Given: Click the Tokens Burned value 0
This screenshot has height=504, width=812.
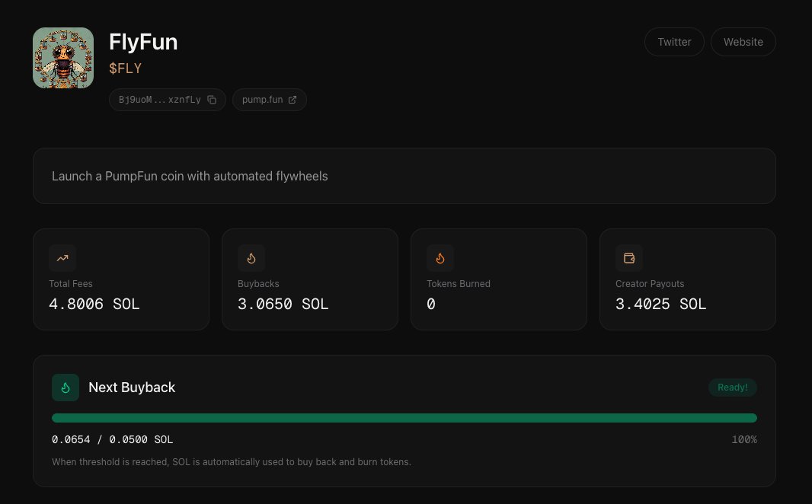Looking at the screenshot, I should pyautogui.click(x=431, y=304).
